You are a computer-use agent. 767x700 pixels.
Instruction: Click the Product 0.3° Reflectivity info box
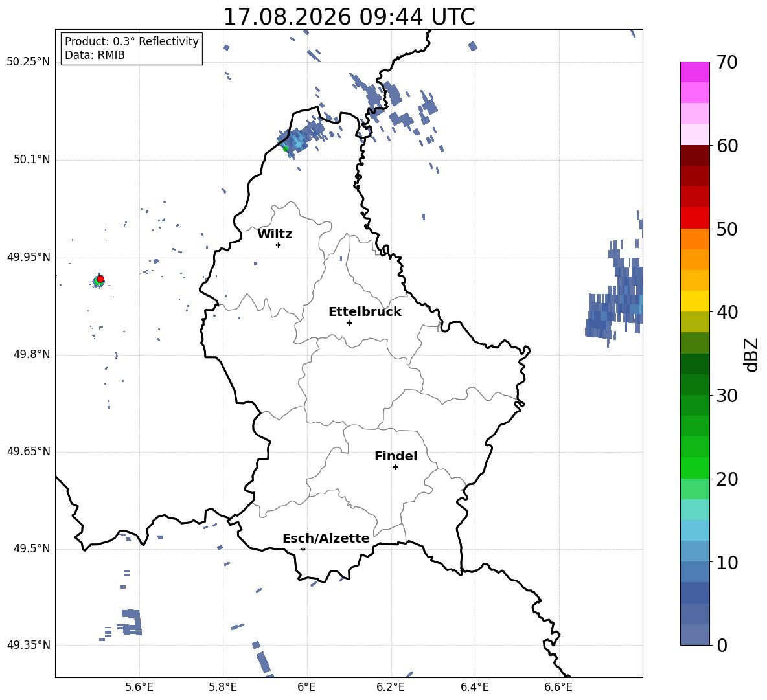click(x=132, y=48)
